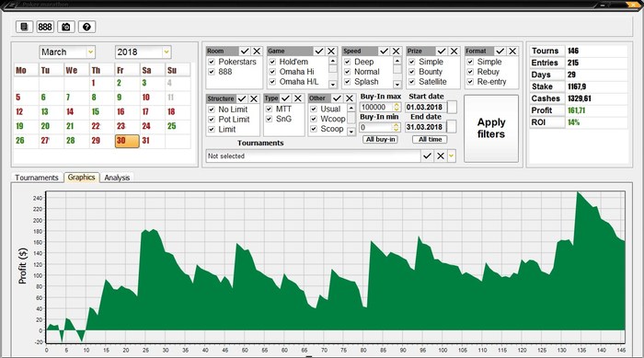
Task: Open the March month dropdown
Action: [x=90, y=52]
